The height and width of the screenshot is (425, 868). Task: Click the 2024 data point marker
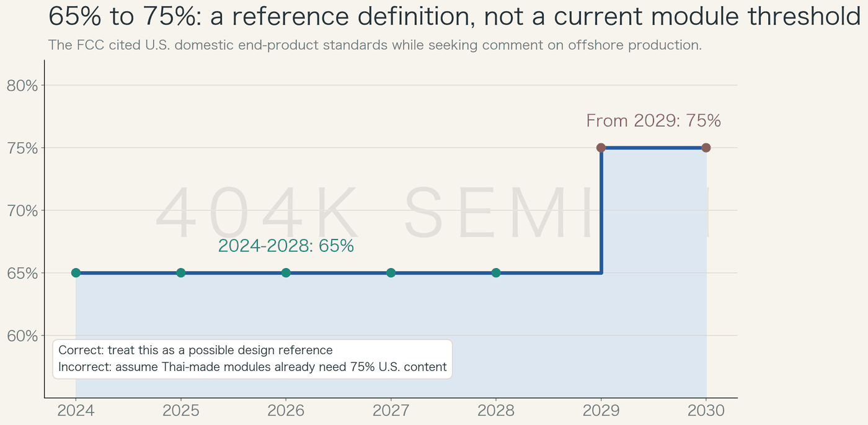coord(76,273)
